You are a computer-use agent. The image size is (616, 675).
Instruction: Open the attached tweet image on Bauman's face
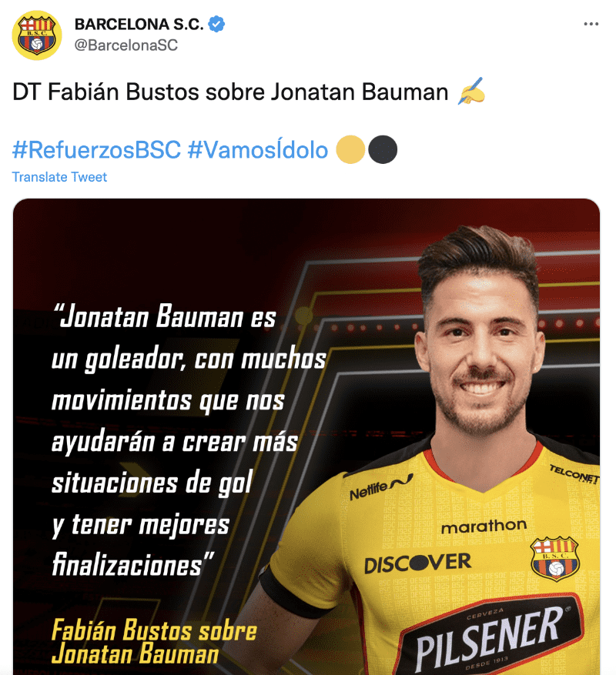tap(480, 344)
